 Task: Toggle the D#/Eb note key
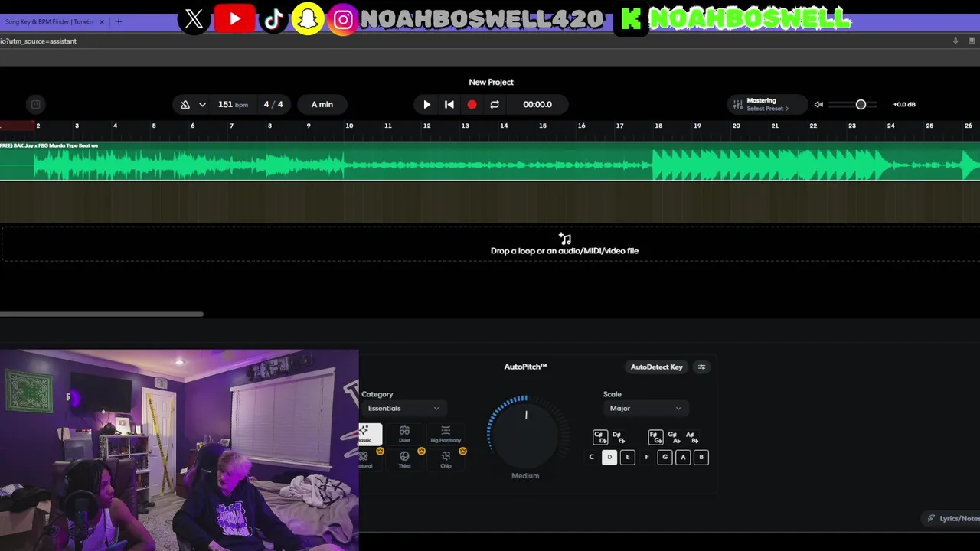click(x=619, y=437)
